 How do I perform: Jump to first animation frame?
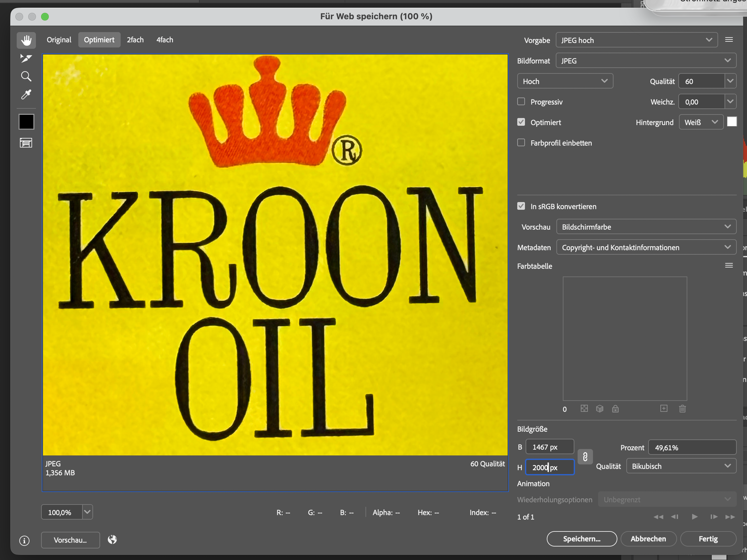pyautogui.click(x=658, y=517)
